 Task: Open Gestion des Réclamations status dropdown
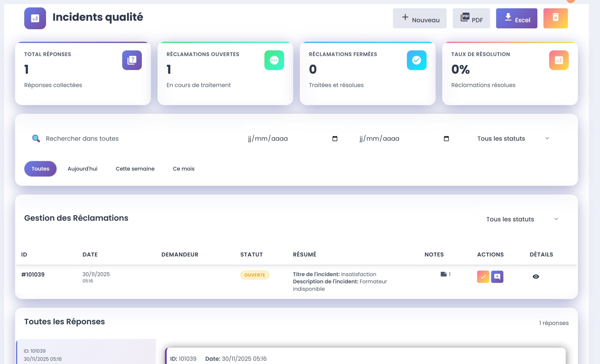click(x=522, y=219)
